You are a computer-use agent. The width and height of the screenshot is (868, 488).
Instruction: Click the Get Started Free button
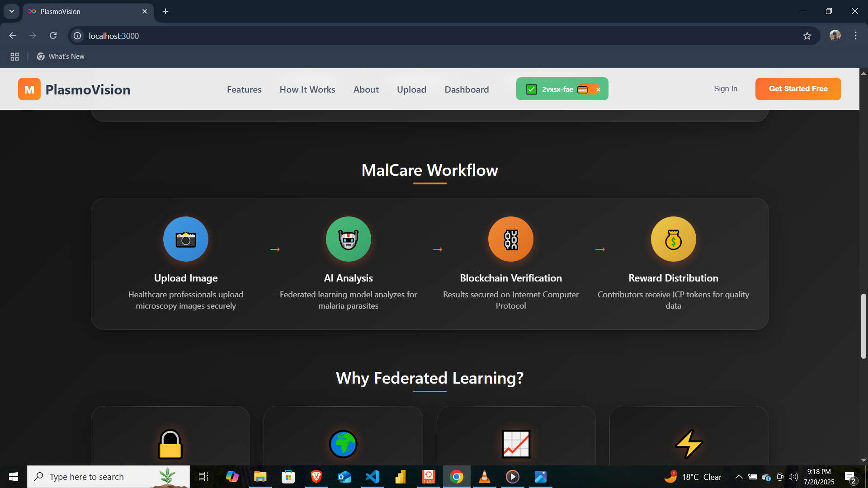click(x=798, y=89)
